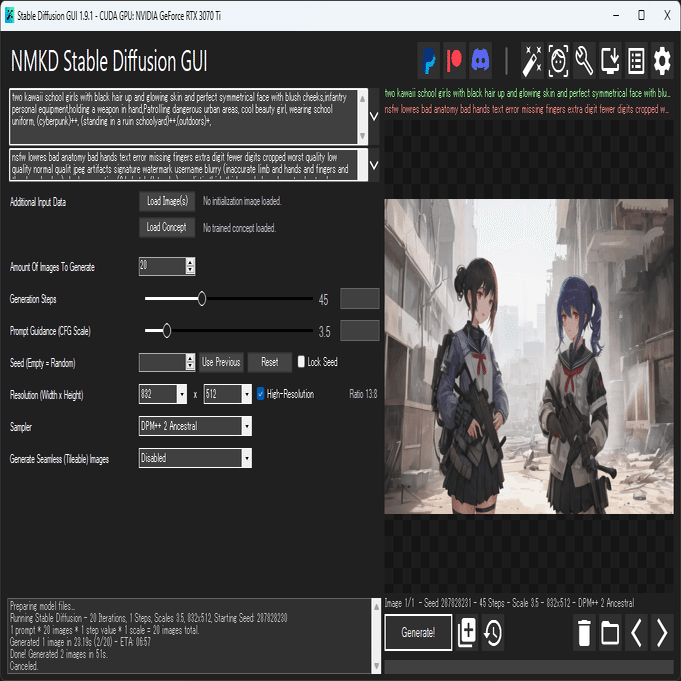Open the logs list icon
Screen dimensions: 681x681
coord(636,60)
